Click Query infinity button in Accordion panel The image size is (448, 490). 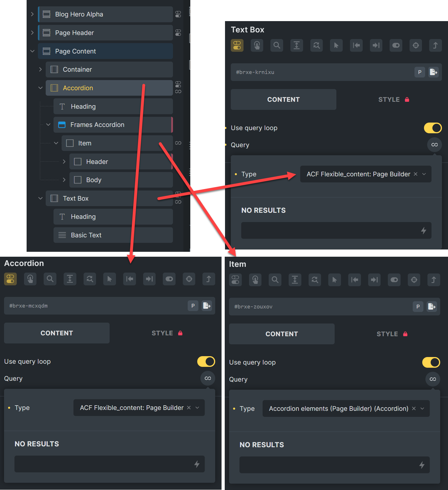pos(208,378)
